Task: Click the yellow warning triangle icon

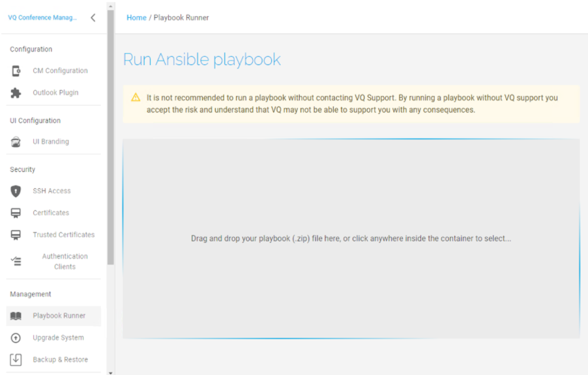Action: [136, 98]
